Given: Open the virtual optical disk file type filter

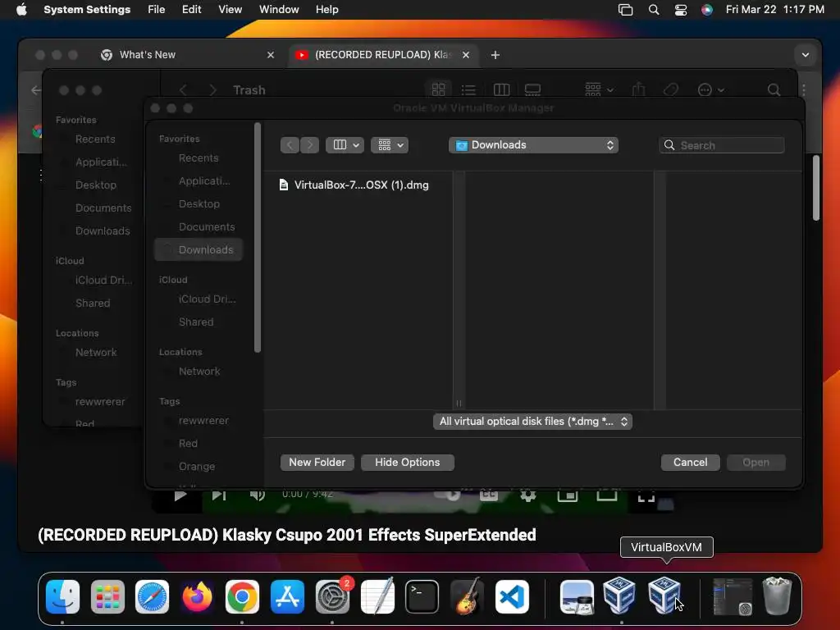Looking at the screenshot, I should click(532, 422).
